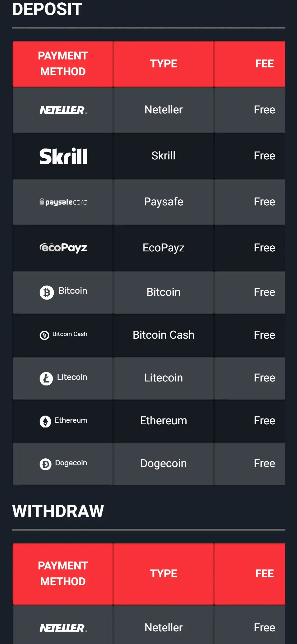
Task: Click the Dogecoin type text
Action: 163,463
